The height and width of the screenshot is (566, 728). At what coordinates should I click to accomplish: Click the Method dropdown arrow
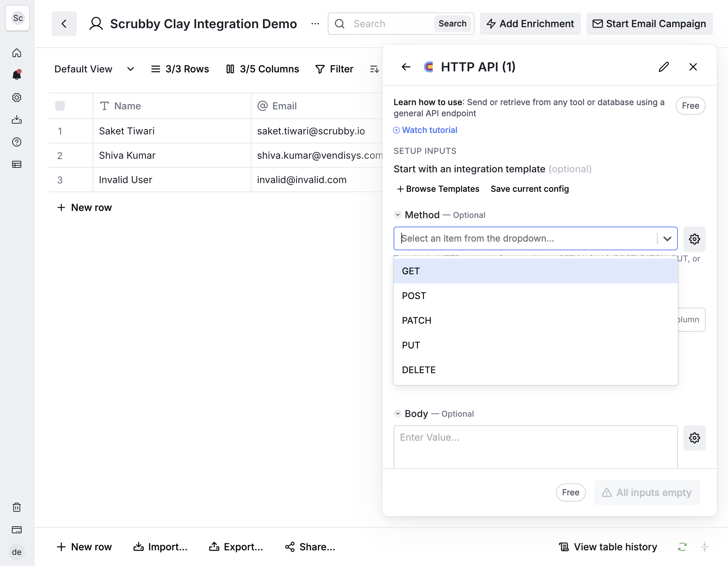coord(667,238)
